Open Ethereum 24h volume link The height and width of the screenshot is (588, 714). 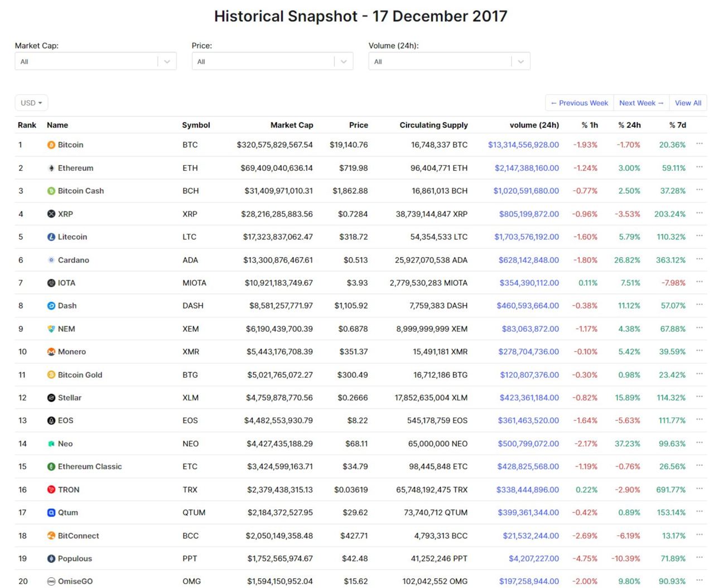[x=527, y=168]
